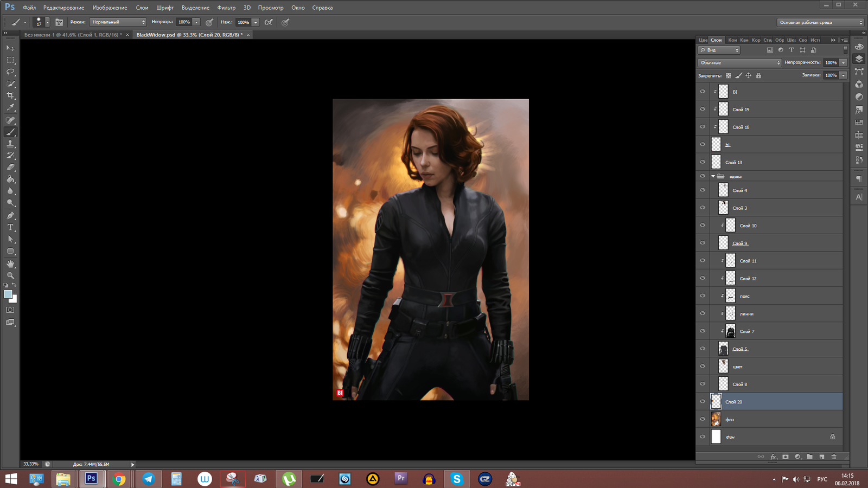Select the Pen tool
868x488 pixels.
click(10, 215)
